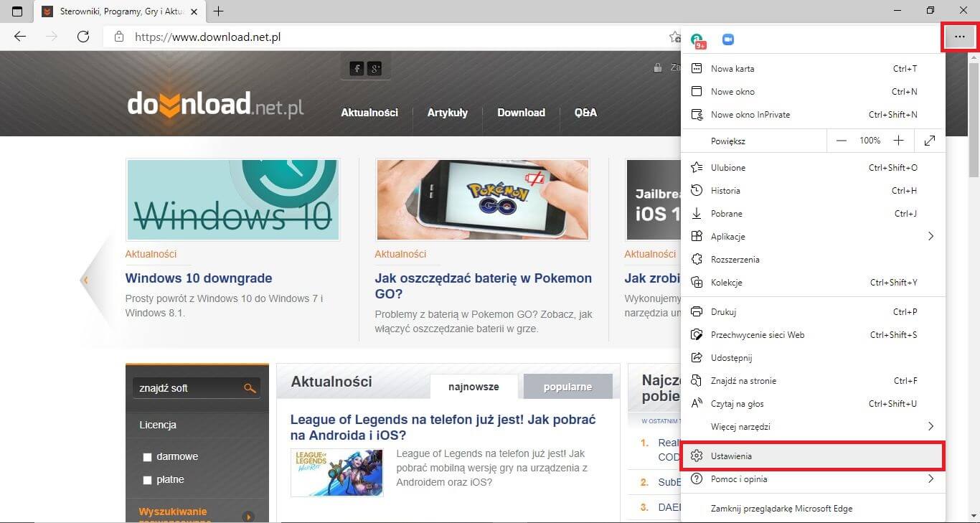The width and height of the screenshot is (980, 523).
Task: Click the SubE entry in the ranking list
Action: [x=669, y=482]
